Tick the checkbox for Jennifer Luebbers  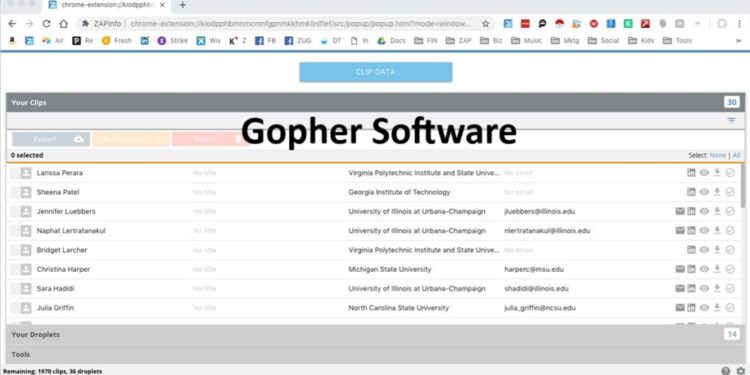(14, 211)
